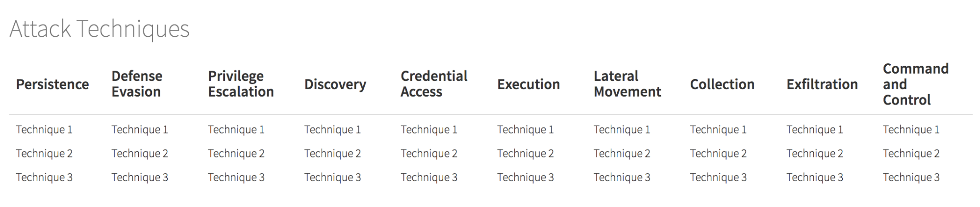
Task: Click the Persistence column header
Action: [x=52, y=84]
